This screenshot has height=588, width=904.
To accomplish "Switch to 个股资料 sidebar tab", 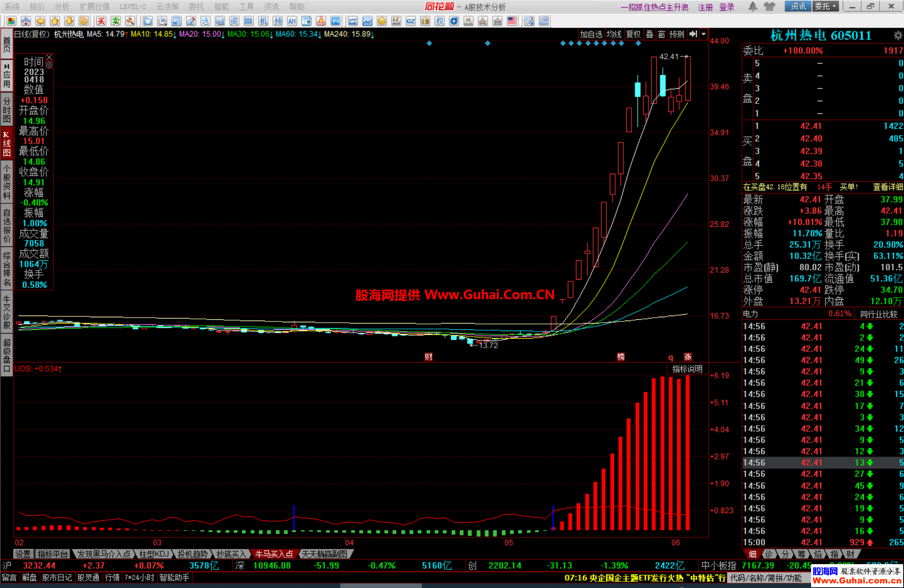I will click(x=7, y=182).
